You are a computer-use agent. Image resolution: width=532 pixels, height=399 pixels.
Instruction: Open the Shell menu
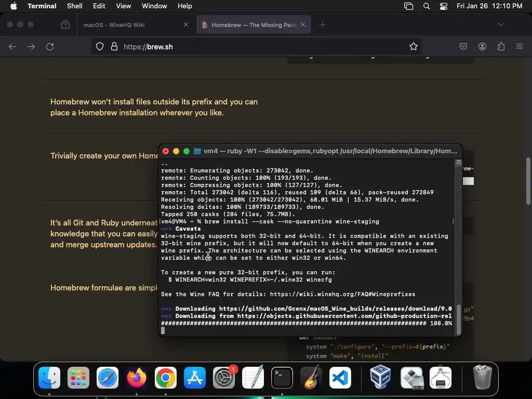pos(75,6)
